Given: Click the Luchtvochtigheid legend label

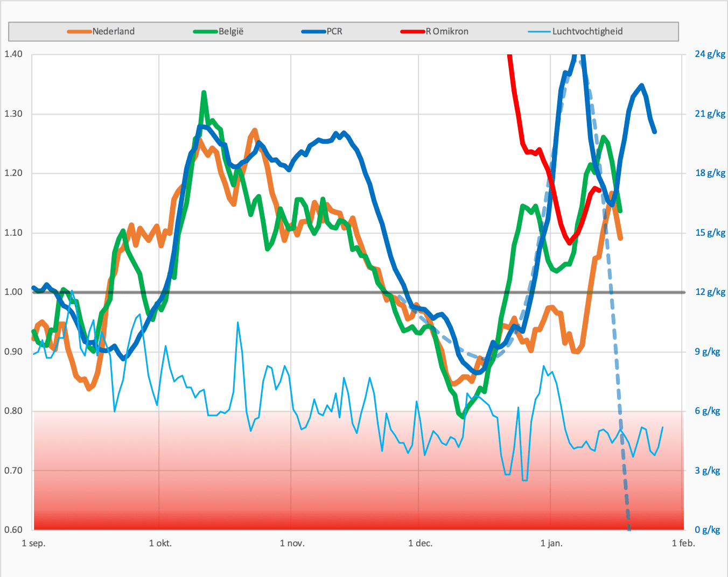Looking at the screenshot, I should tap(587, 31).
